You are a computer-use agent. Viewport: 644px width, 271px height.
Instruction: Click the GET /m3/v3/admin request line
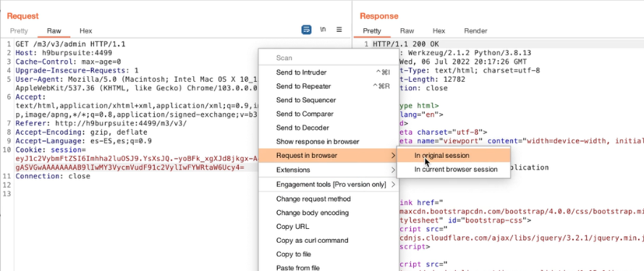pyautogui.click(x=70, y=44)
